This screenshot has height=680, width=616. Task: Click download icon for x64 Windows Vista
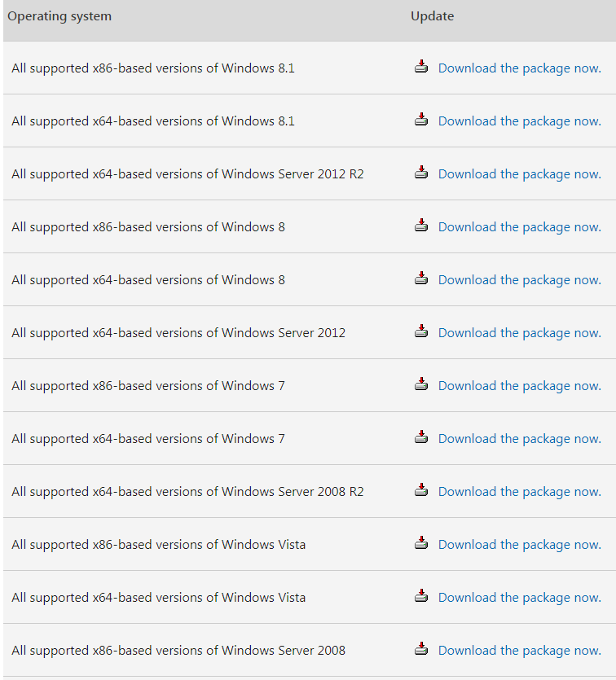click(x=420, y=595)
